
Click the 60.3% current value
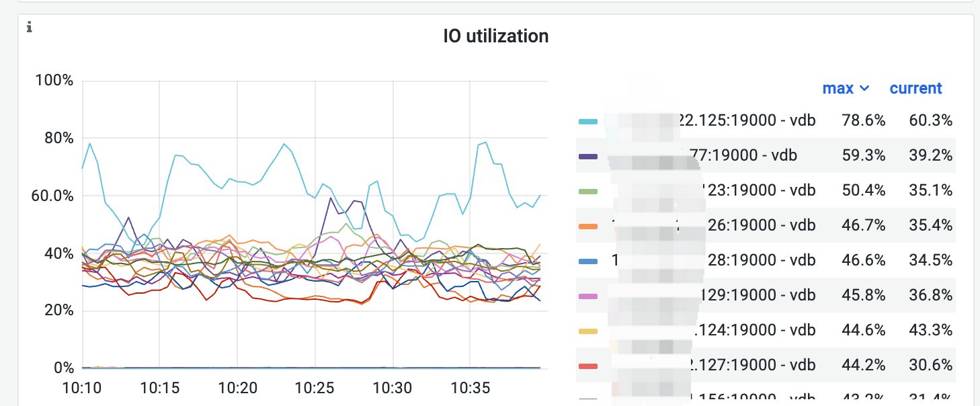(930, 121)
